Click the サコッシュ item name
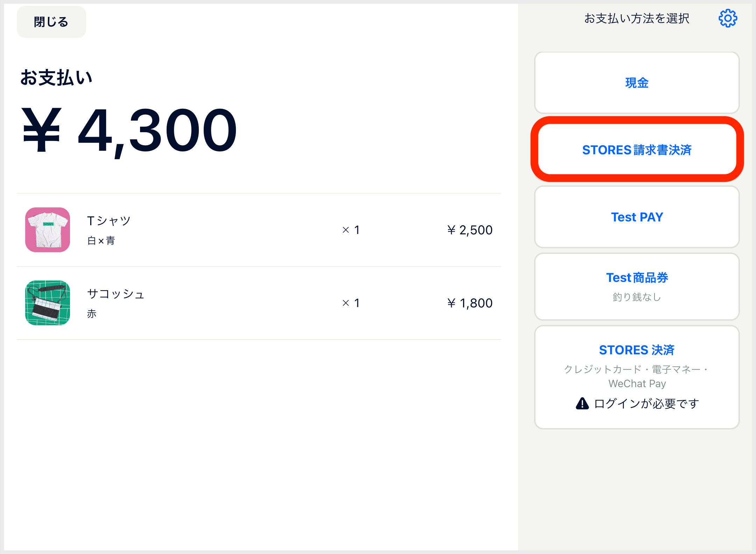 point(115,294)
